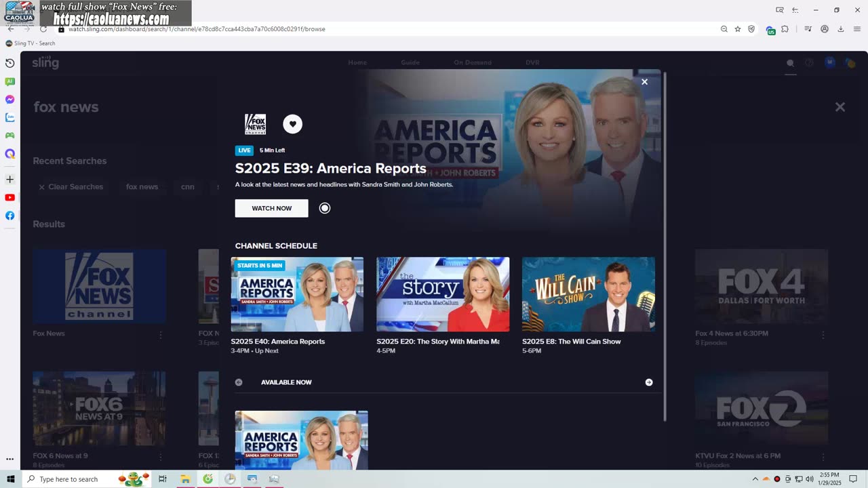Open the Home tab in Sling

[x=357, y=62]
